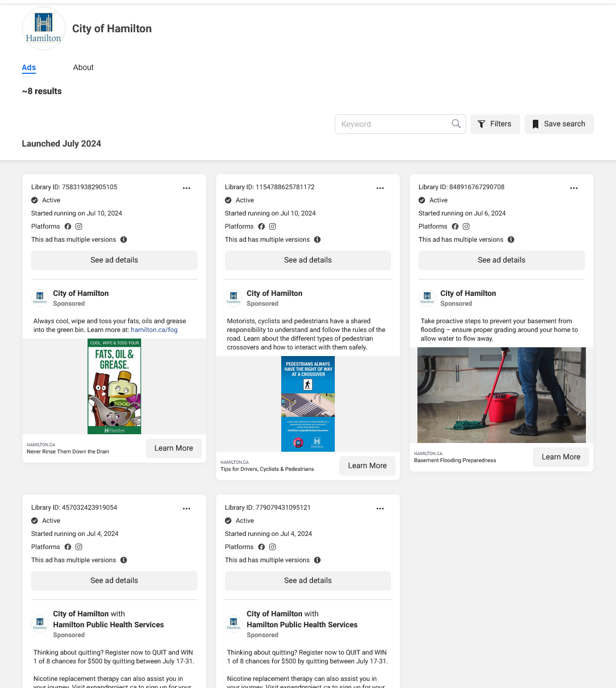The height and width of the screenshot is (688, 616).
Task: Click Instagram platform icon on ad 779079431095121
Action: (272, 547)
